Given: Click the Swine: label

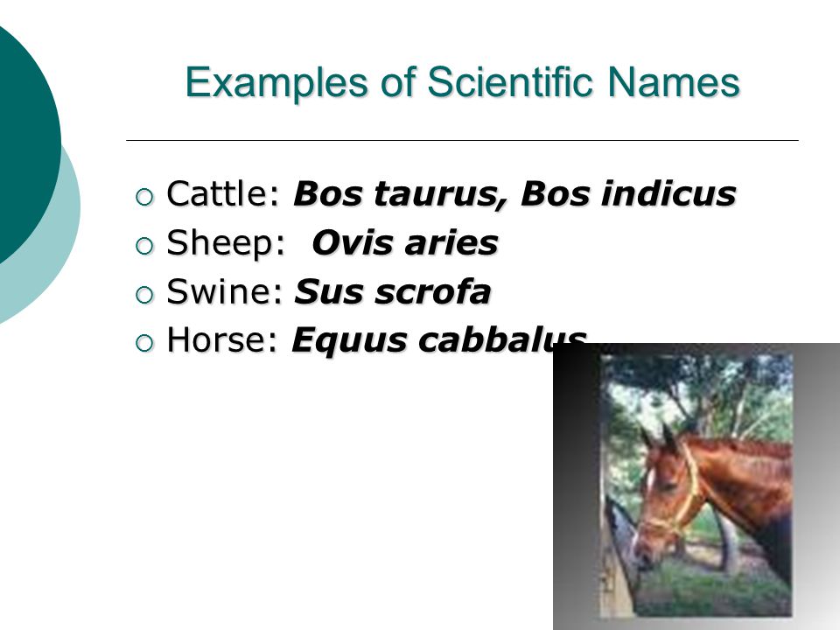Looking at the screenshot, I should click(225, 291).
